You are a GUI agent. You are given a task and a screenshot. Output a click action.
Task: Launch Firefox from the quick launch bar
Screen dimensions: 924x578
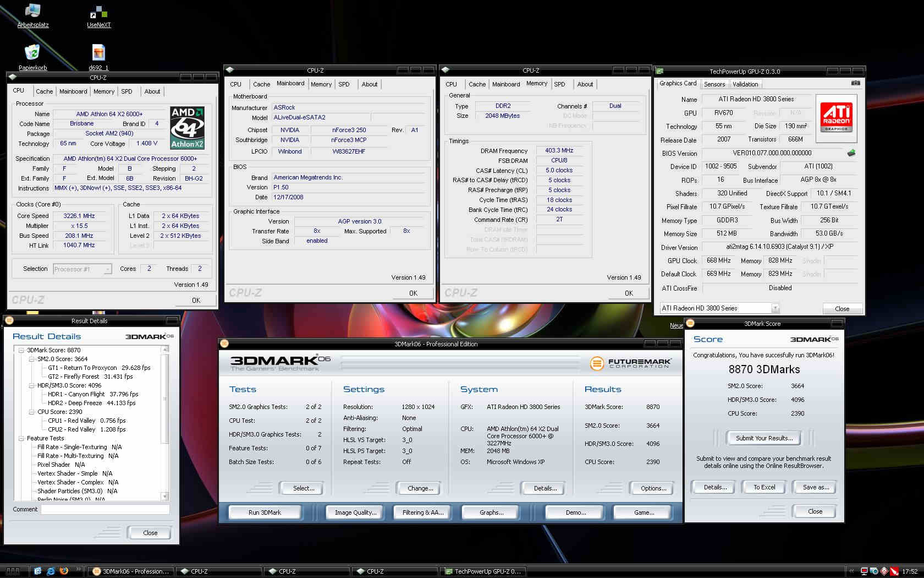[64, 571]
